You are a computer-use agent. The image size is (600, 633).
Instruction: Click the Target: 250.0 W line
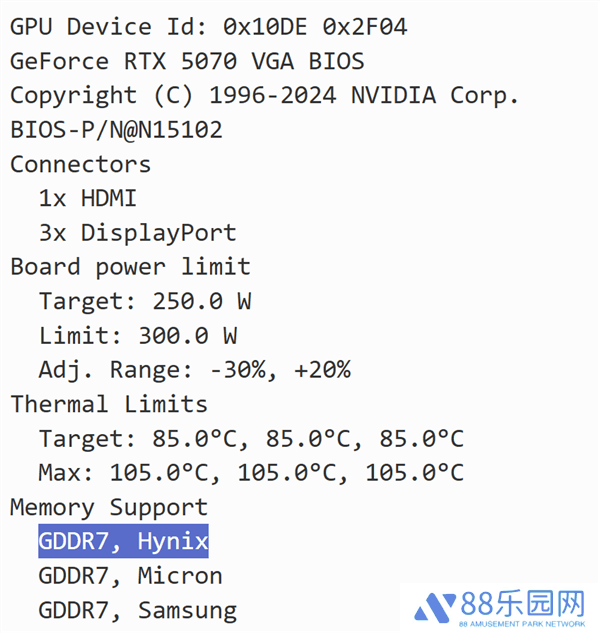tap(144, 301)
